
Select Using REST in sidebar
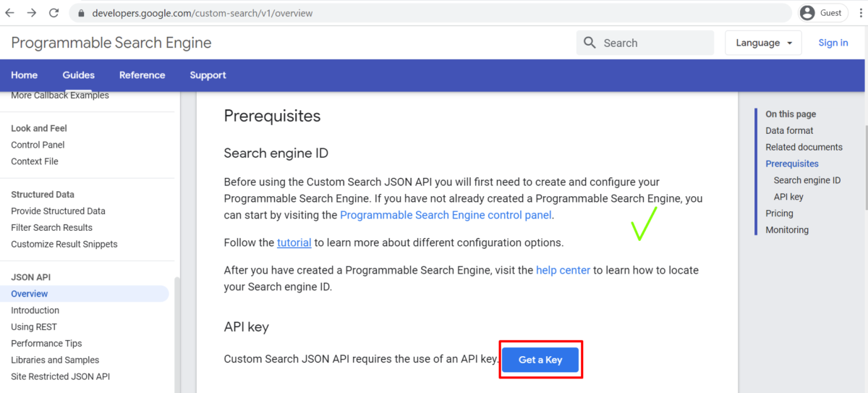click(34, 327)
